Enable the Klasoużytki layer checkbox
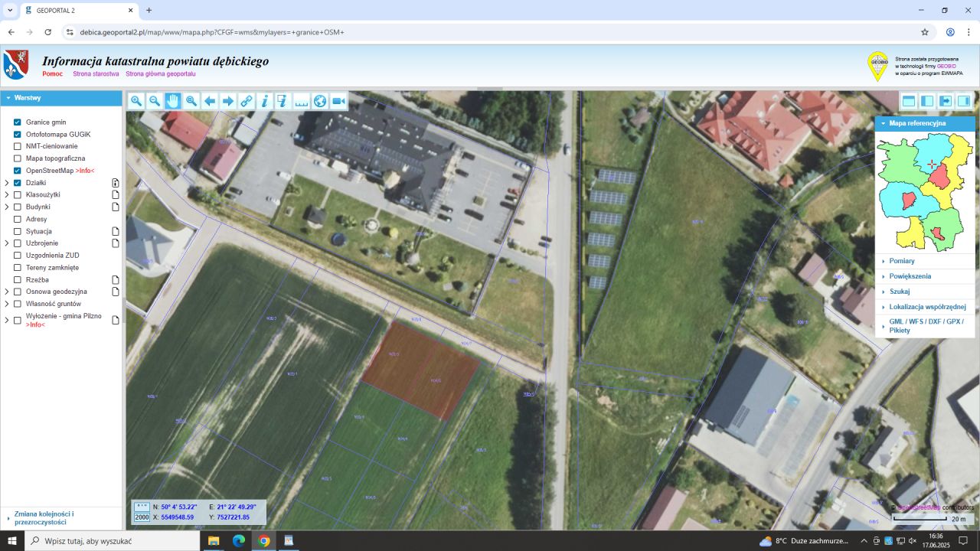980x551 pixels. click(x=18, y=195)
